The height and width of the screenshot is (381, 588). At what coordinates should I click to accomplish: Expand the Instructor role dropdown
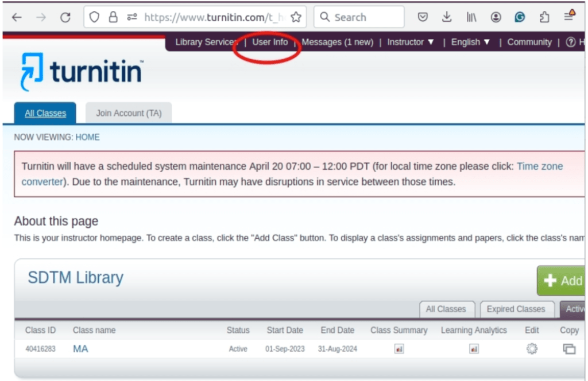(x=411, y=42)
